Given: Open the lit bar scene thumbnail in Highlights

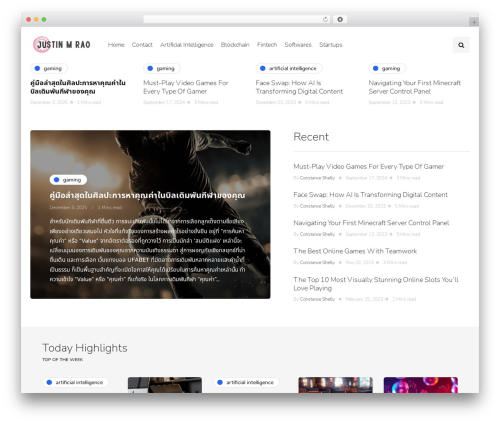Looking at the screenshot, I should click(x=335, y=385).
